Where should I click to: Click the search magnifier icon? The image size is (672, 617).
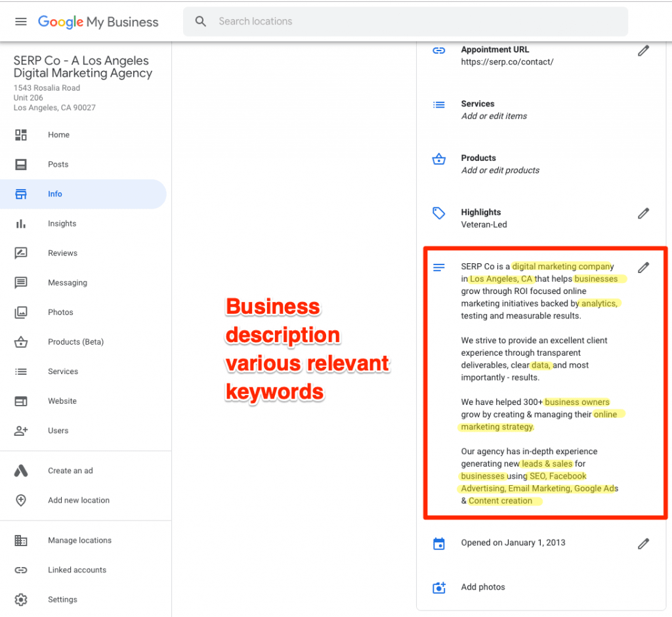(201, 22)
